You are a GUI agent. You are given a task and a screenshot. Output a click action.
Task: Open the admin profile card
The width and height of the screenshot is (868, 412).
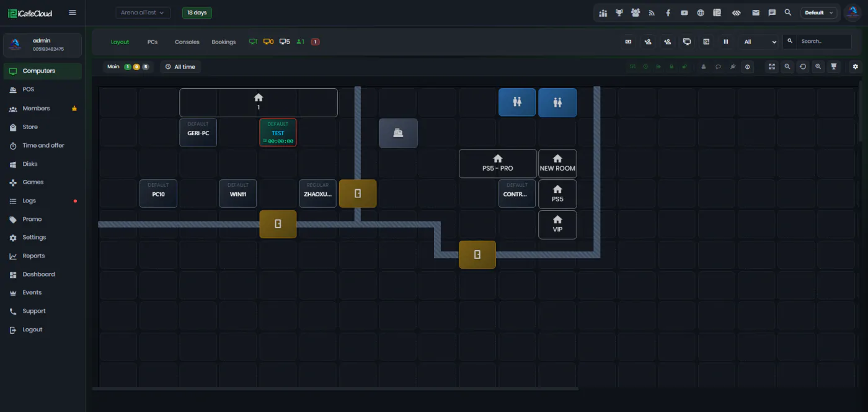(x=42, y=45)
